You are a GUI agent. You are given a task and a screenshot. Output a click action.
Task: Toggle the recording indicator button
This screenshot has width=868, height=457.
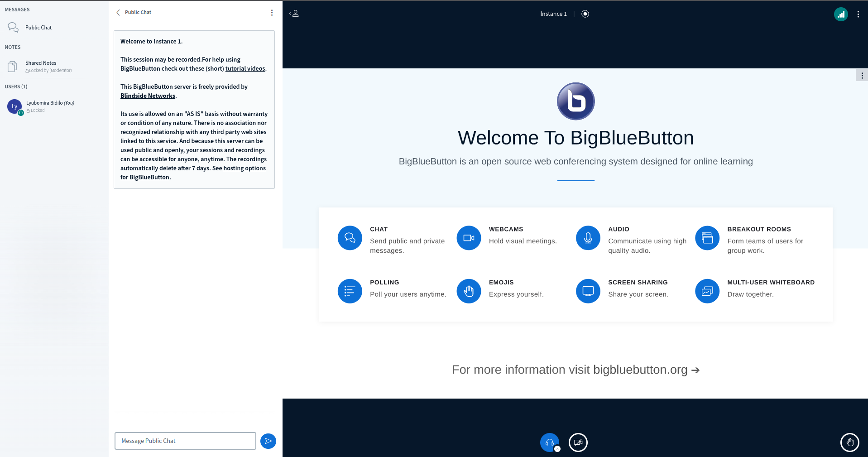[x=585, y=14]
